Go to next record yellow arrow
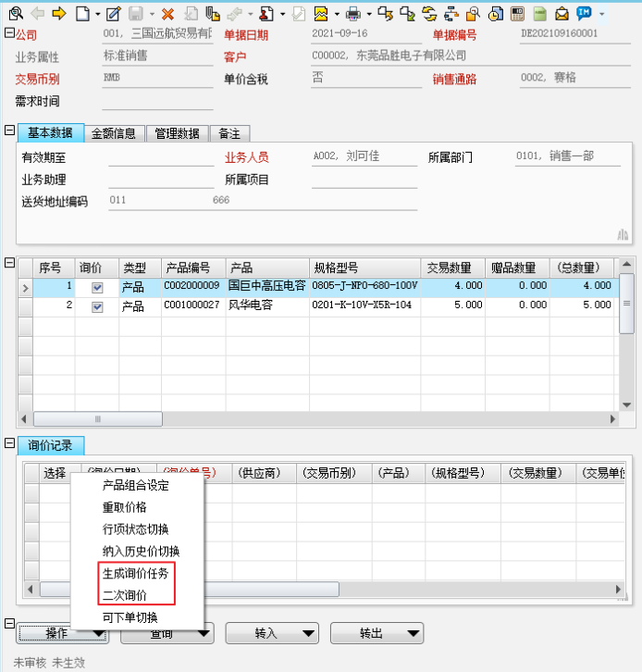642x672 pixels. [59, 14]
